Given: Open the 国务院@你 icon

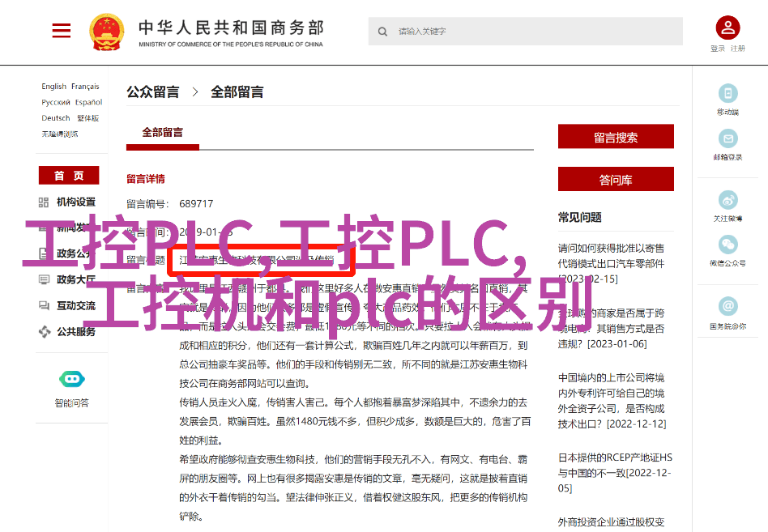Looking at the screenshot, I should (x=727, y=306).
